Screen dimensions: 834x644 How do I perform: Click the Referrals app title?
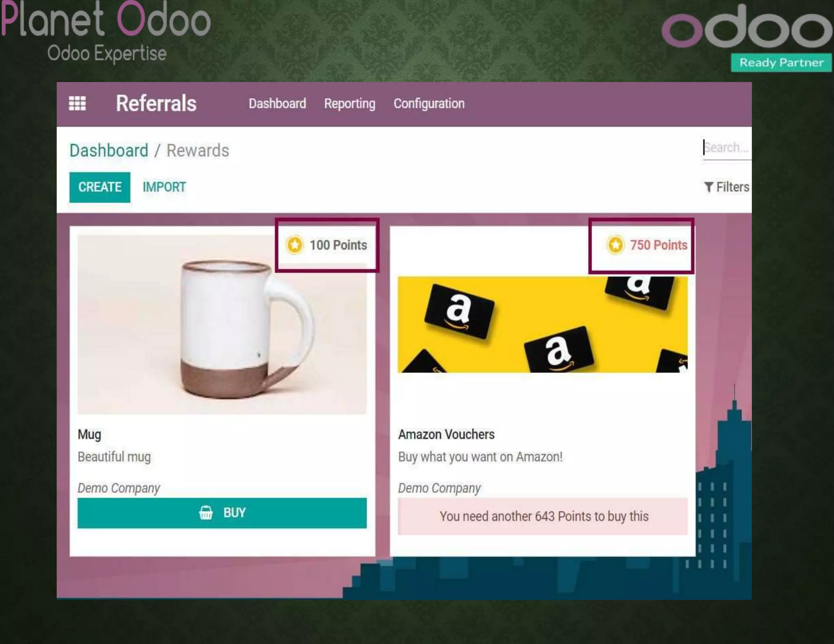[156, 103]
